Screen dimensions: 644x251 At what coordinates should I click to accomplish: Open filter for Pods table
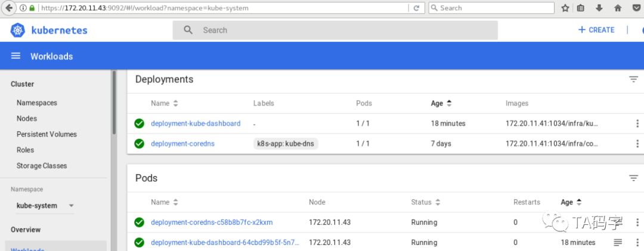tap(633, 178)
